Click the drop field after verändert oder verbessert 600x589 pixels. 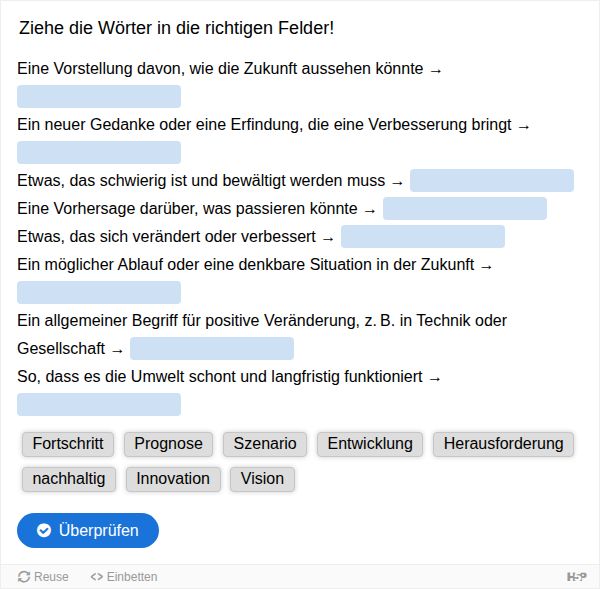[x=423, y=237]
